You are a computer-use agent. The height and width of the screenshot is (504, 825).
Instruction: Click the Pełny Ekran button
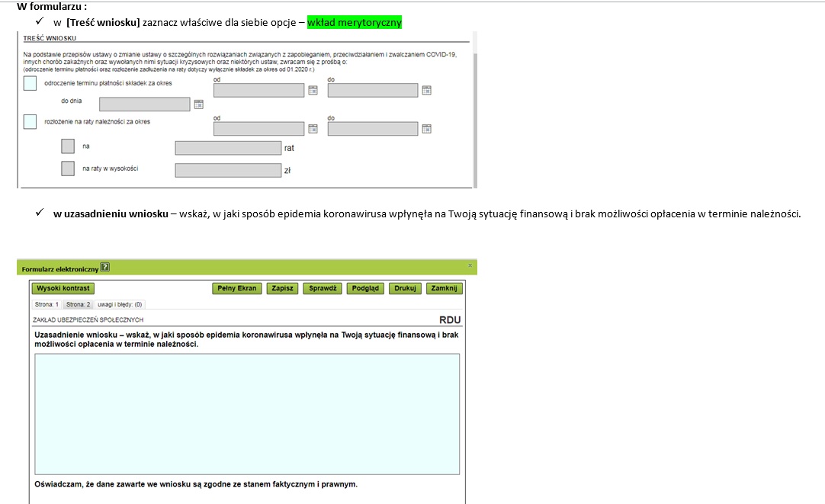237,288
